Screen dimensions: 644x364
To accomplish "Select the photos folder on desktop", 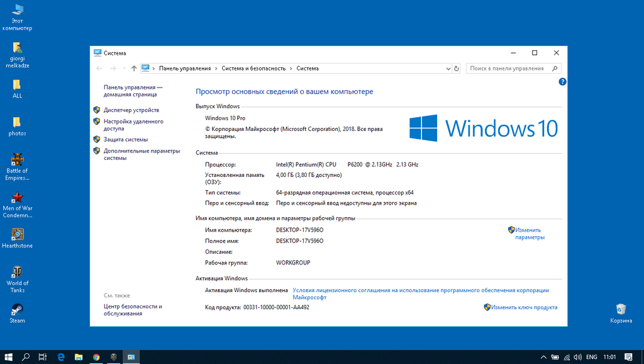I will [17, 127].
